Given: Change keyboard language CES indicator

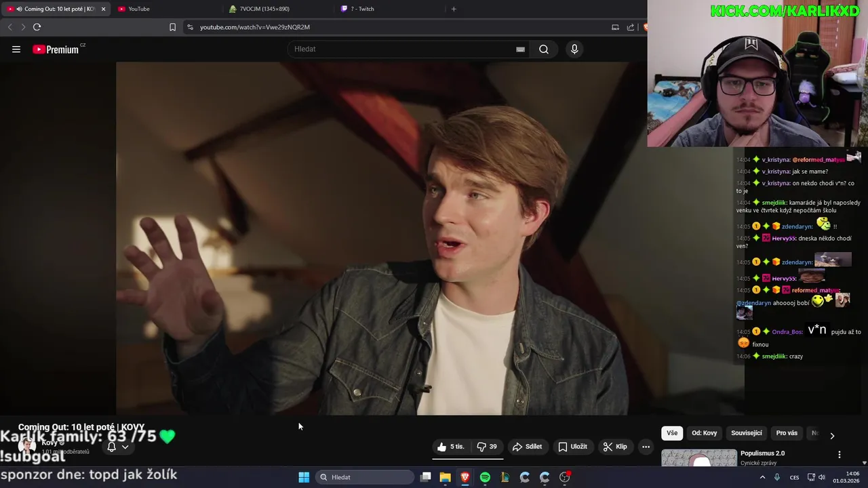Looking at the screenshot, I should click(794, 477).
